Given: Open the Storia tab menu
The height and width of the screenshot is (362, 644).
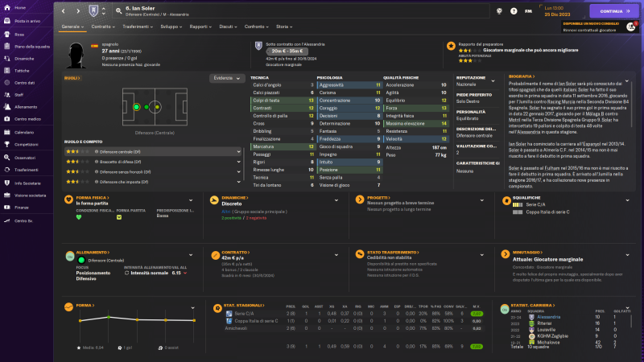Looking at the screenshot, I should point(284,27).
